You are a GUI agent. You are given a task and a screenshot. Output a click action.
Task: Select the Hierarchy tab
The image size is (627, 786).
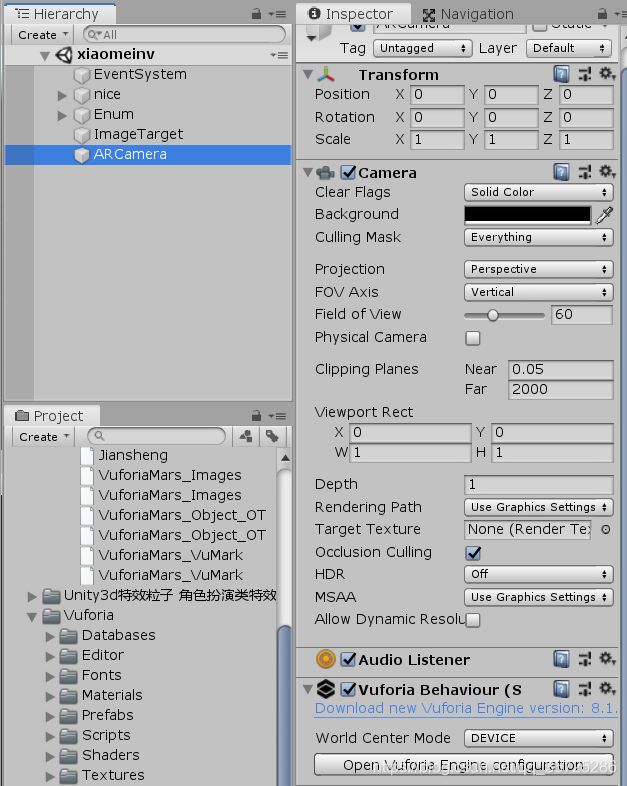(x=60, y=14)
